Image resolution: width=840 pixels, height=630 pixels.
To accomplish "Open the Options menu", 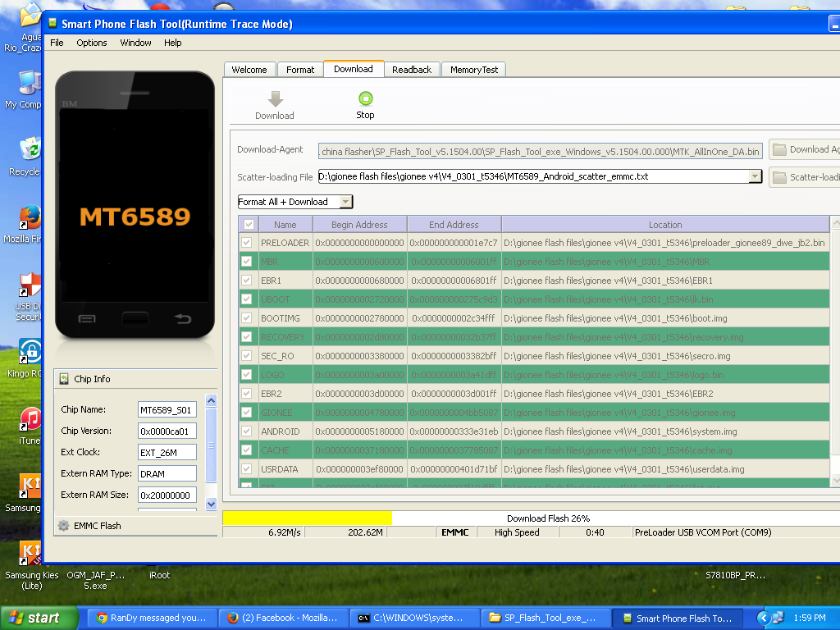I will coord(92,43).
